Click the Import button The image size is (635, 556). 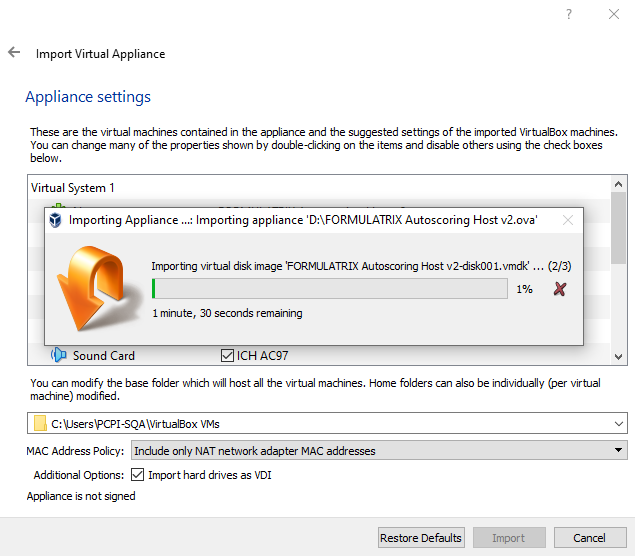click(x=508, y=538)
